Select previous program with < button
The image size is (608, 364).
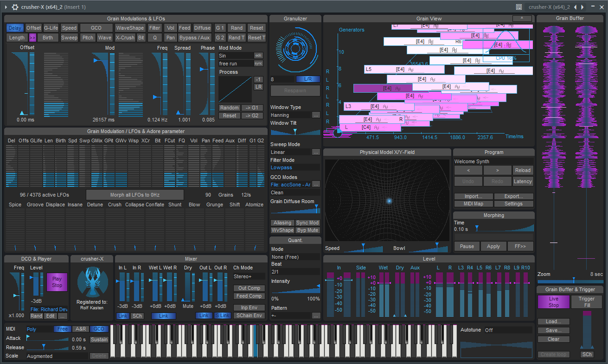click(x=468, y=170)
